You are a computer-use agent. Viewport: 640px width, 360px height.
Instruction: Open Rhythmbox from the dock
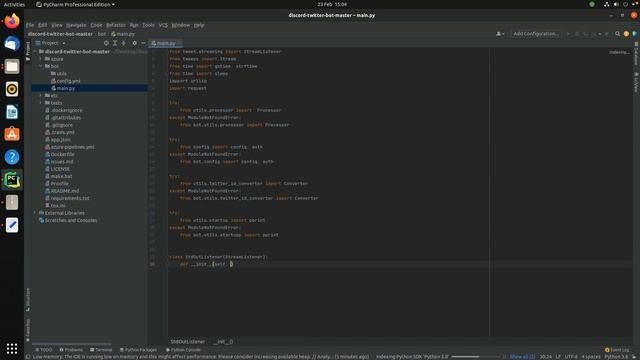click(12, 89)
